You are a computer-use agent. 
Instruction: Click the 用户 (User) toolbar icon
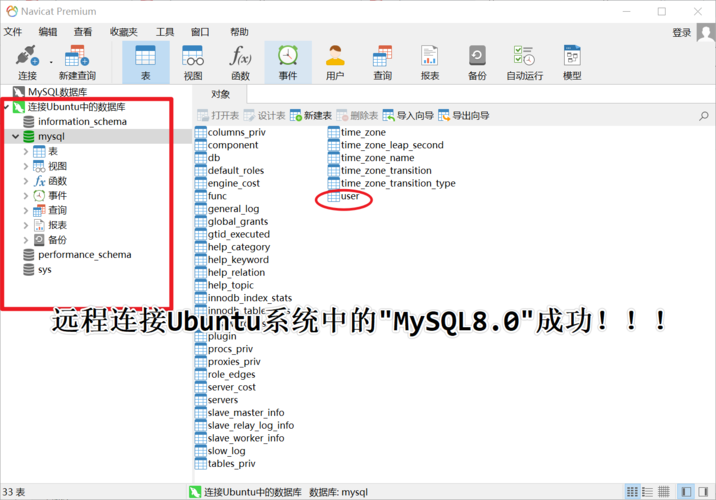pyautogui.click(x=335, y=63)
